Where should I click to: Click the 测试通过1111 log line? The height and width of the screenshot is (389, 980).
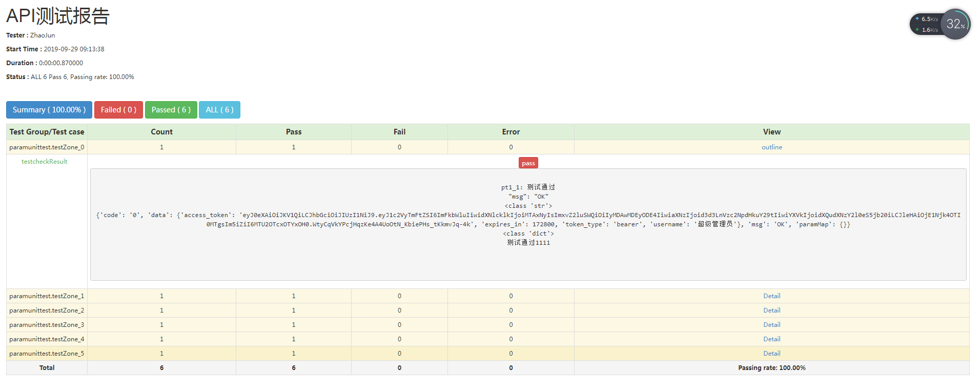(x=528, y=243)
